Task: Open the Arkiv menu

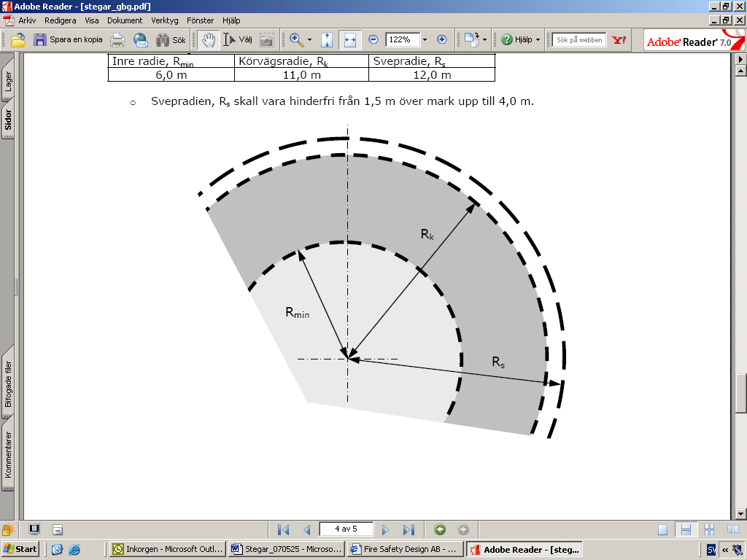Action: pyautogui.click(x=27, y=20)
